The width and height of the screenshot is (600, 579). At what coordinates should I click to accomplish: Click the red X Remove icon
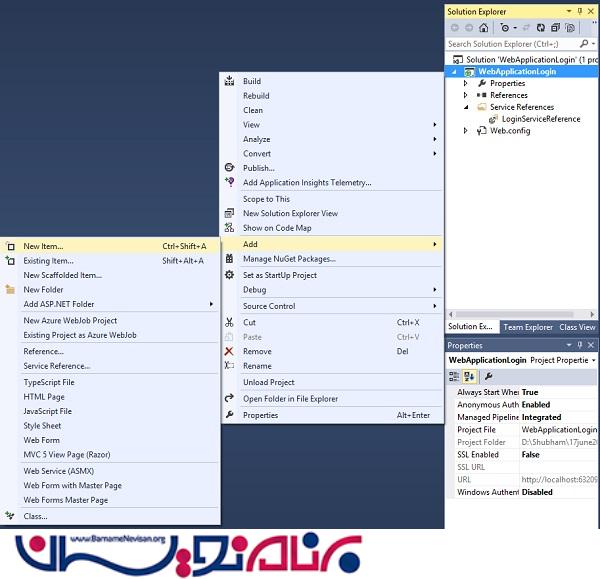pyautogui.click(x=229, y=351)
